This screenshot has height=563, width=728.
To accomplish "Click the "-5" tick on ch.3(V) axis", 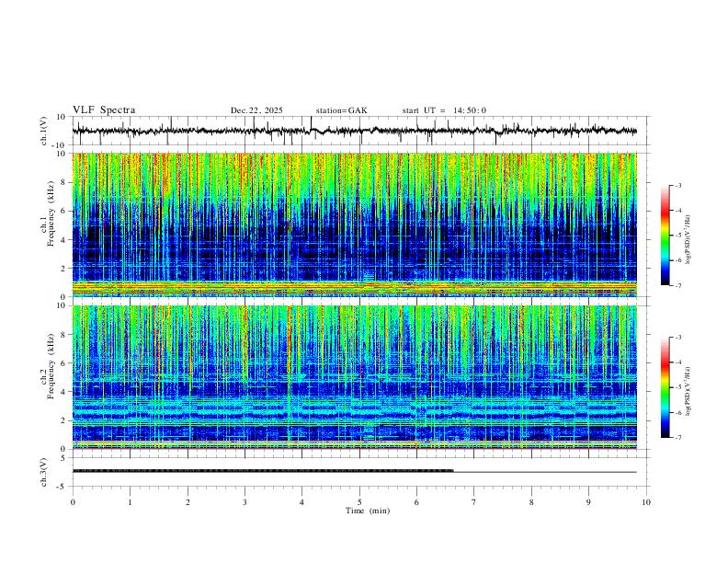I will (x=63, y=487).
